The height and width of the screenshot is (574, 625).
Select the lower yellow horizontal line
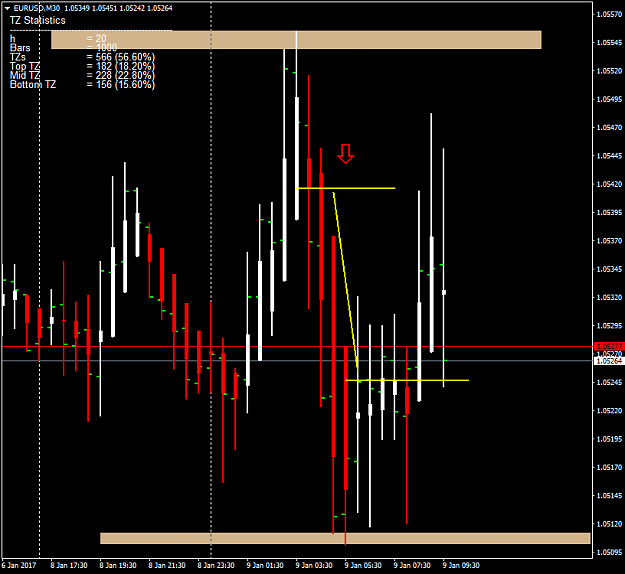[407, 381]
